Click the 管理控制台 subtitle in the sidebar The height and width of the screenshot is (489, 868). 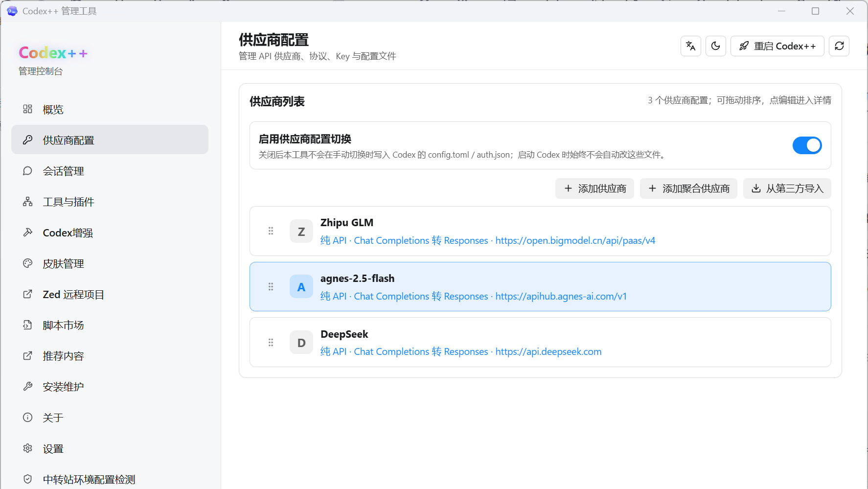pyautogui.click(x=41, y=71)
